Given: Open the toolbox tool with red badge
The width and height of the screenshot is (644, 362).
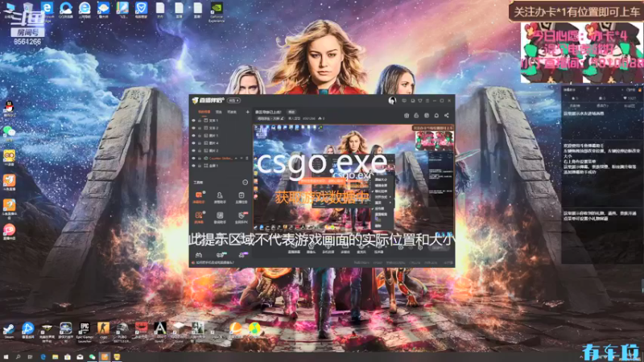Looking at the screenshot, I should tap(242, 217).
